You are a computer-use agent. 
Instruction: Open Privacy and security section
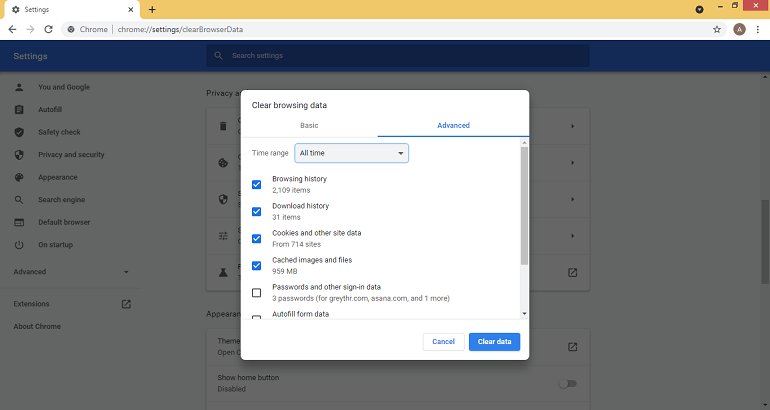tap(71, 155)
